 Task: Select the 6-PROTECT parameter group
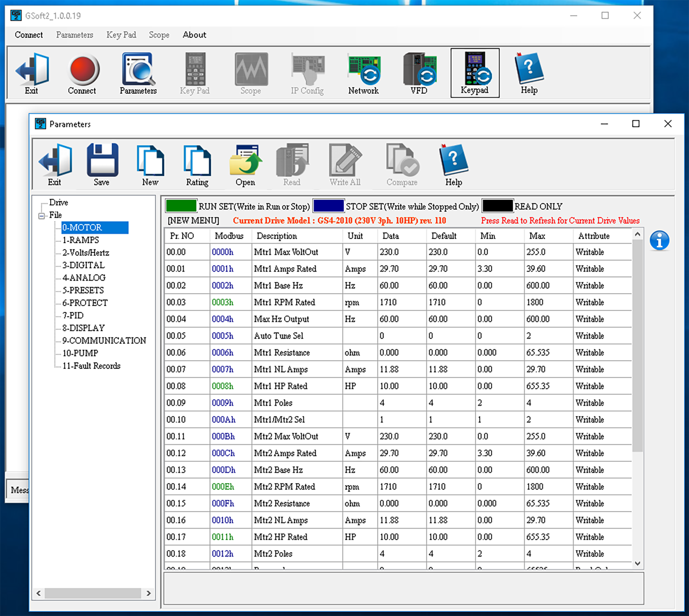point(85,303)
